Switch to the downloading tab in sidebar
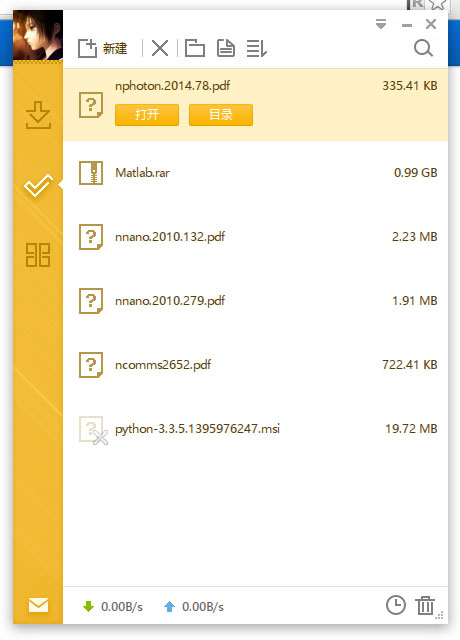Screen dimensions: 460x640 tap(38, 115)
